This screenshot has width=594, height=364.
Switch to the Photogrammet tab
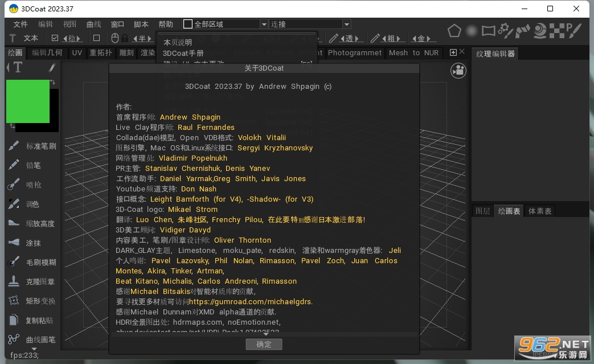click(x=355, y=52)
